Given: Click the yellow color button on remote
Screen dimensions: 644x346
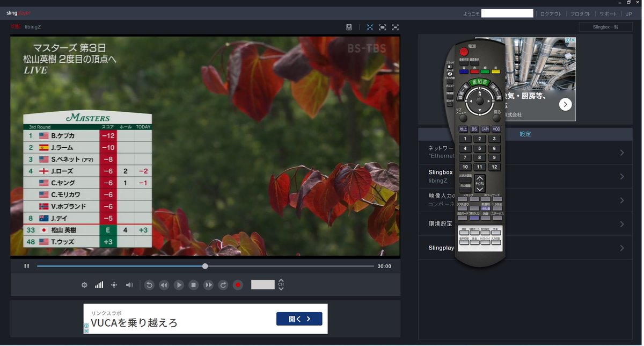Looking at the screenshot, I should pos(496,71).
